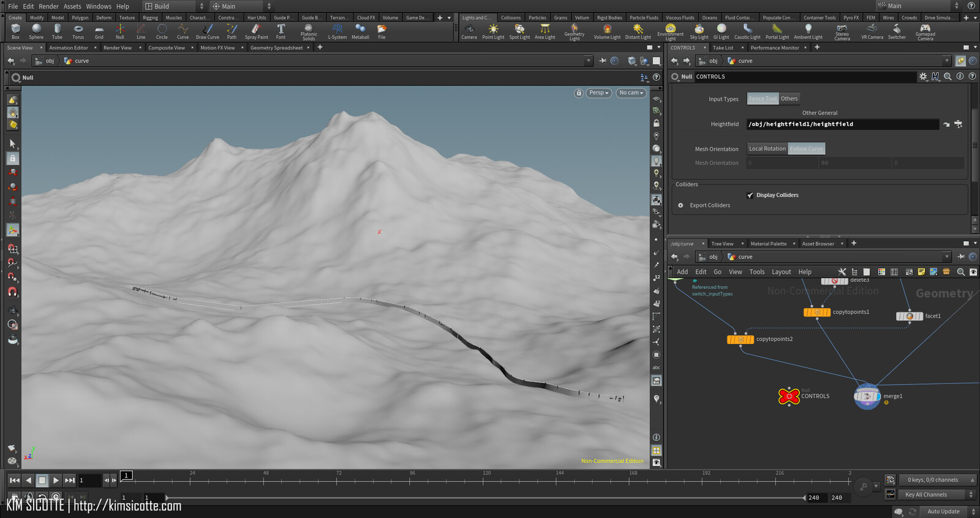Open the Build desktop dropdown
Screen dimensions: 980x518
tap(174, 6)
